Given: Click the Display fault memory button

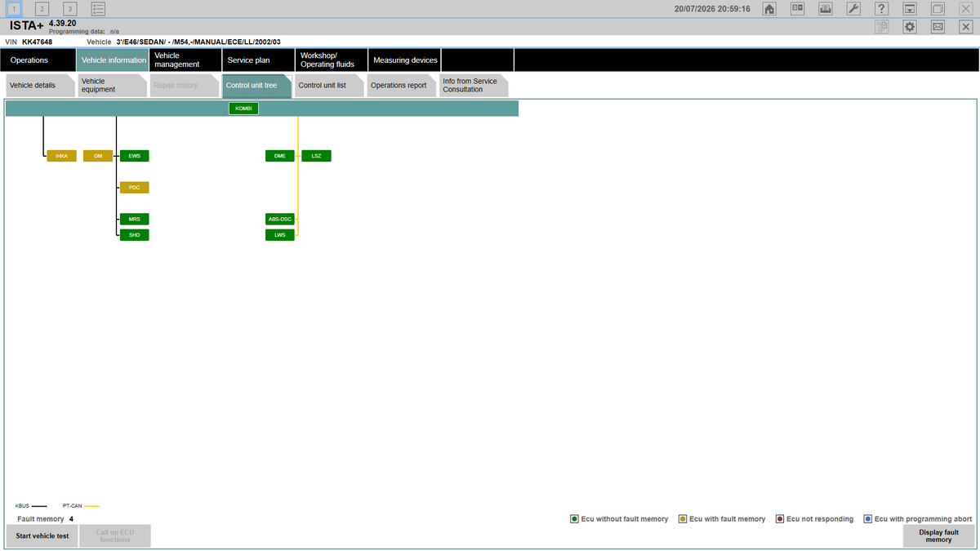Looking at the screenshot, I should point(938,536).
